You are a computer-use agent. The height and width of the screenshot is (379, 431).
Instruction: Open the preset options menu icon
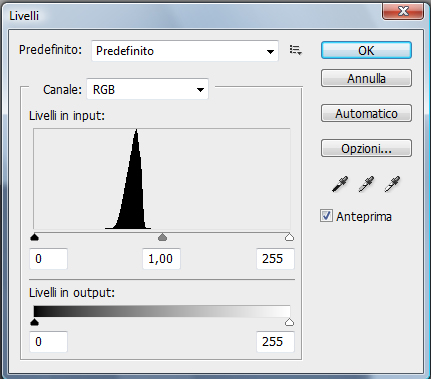[295, 50]
